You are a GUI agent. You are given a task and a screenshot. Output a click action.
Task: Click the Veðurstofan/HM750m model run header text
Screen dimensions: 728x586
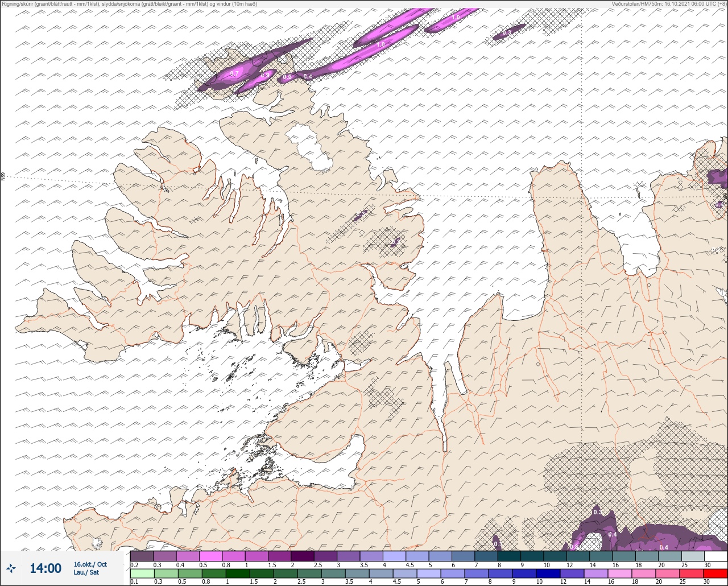pyautogui.click(x=669, y=3)
